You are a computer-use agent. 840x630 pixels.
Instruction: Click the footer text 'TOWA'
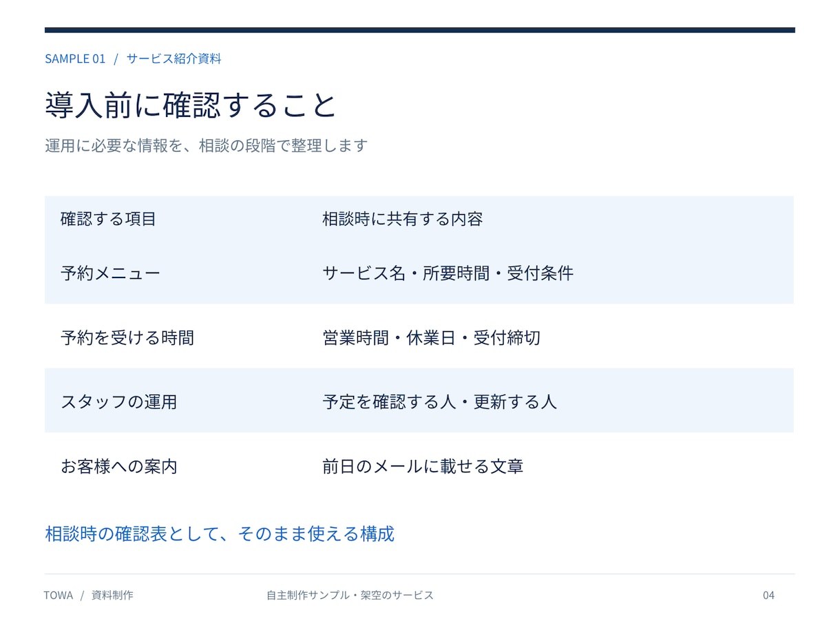[x=58, y=595]
